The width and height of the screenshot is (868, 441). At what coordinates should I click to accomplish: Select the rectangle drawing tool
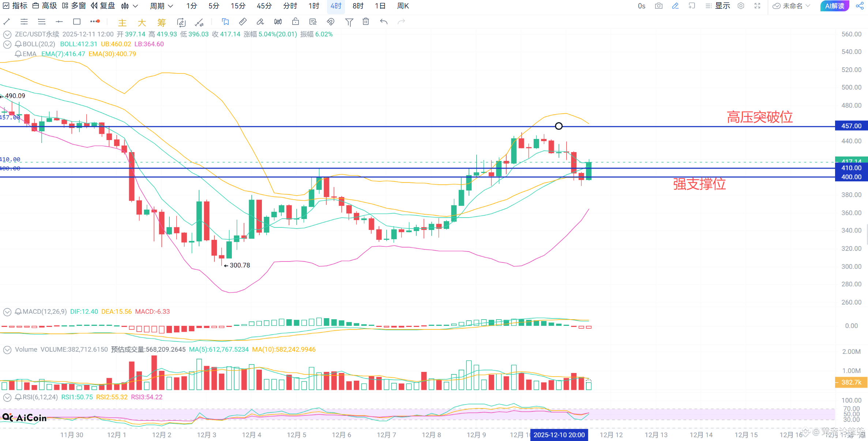click(x=76, y=22)
